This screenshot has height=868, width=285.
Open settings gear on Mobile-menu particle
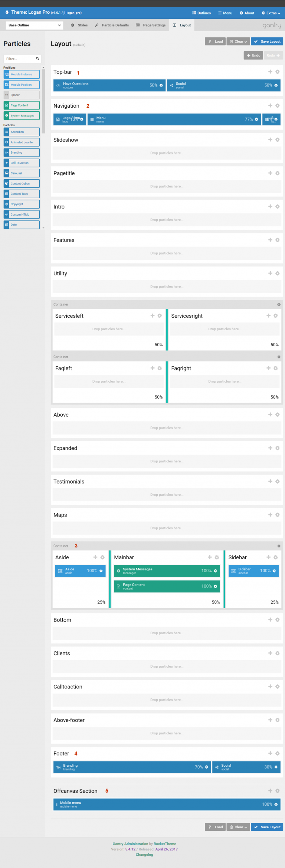[x=276, y=805]
